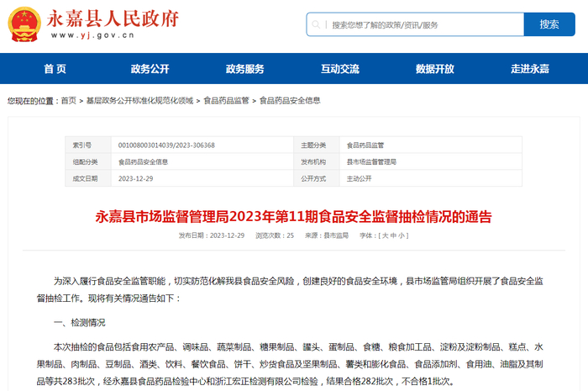
Task: Click the 2023-12-29 date cell
Action: 136,178
